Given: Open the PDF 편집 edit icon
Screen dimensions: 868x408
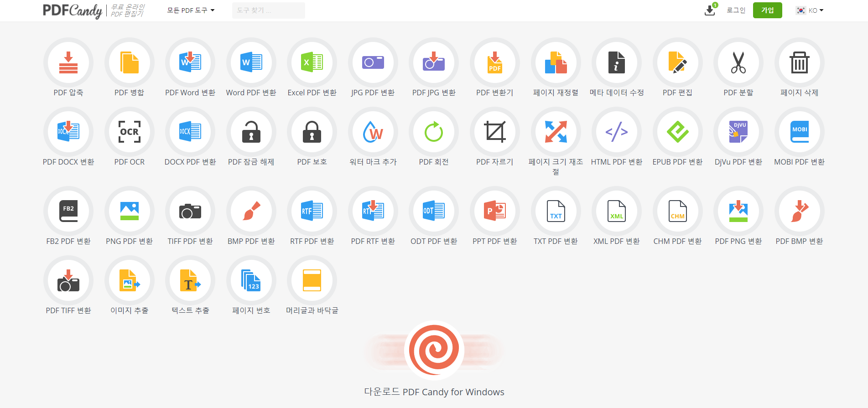Looking at the screenshot, I should pos(678,62).
